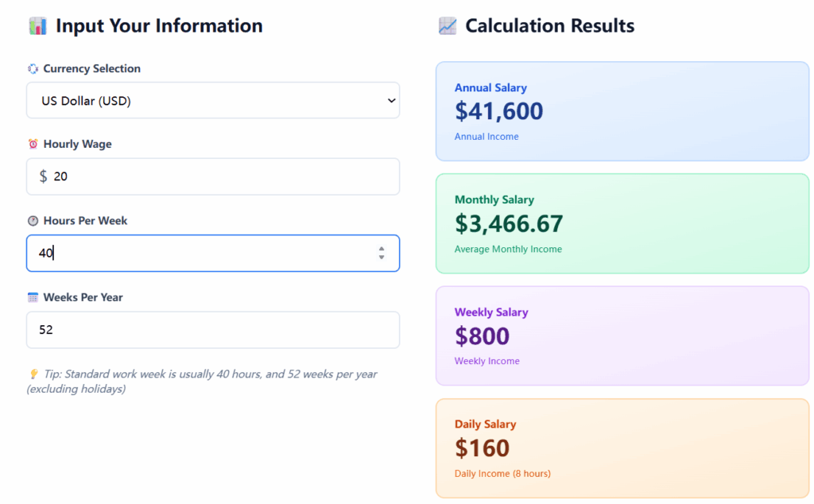This screenshot has height=504, width=814.
Task: Click the Annual Salary result card
Action: [622, 110]
